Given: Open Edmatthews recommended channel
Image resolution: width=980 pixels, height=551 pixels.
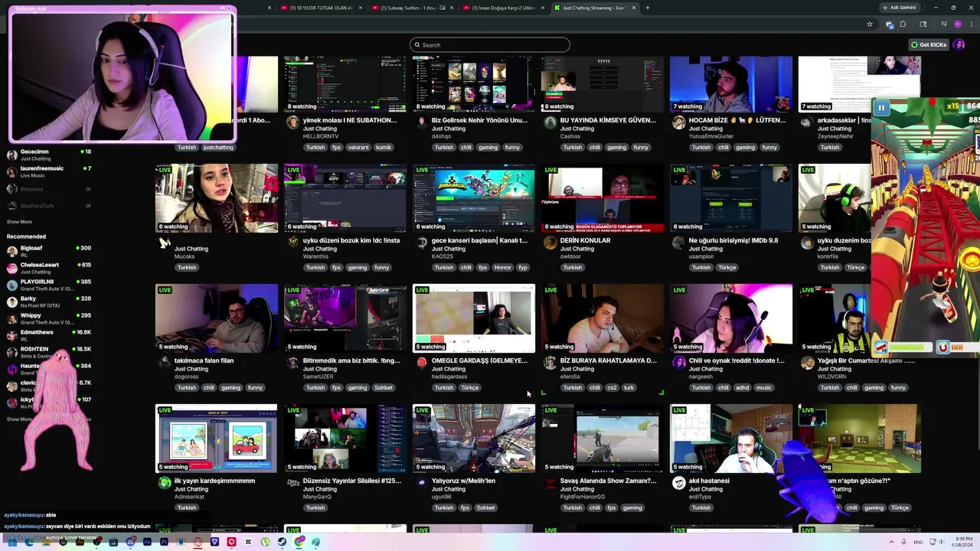Looking at the screenshot, I should point(49,335).
